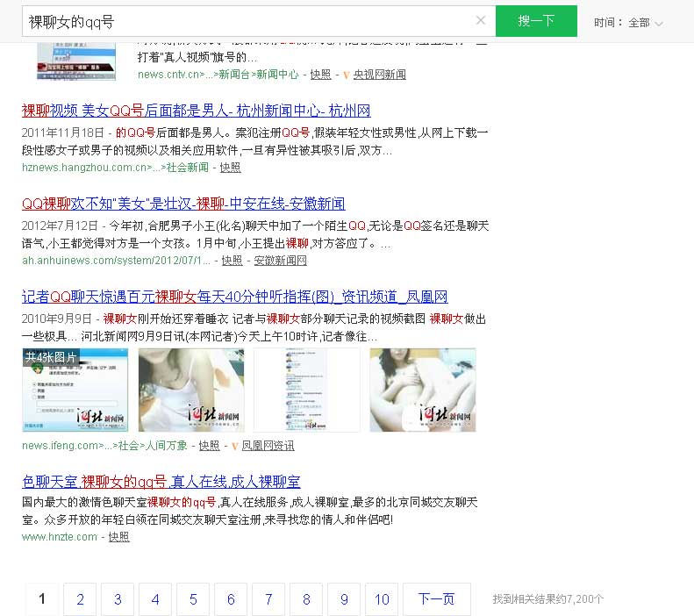Clear the search box with the X icon
The height and width of the screenshot is (616, 694).
480,20
